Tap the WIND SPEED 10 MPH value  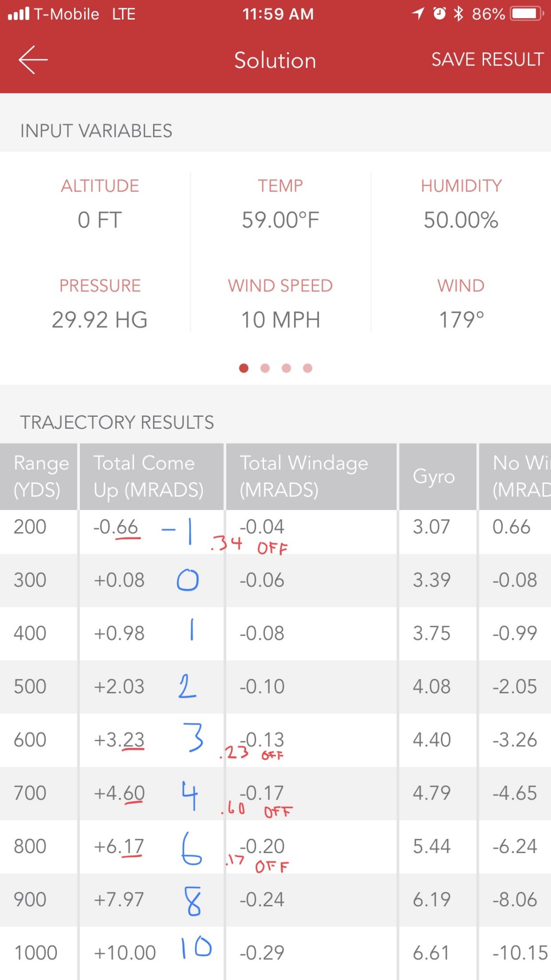(280, 320)
